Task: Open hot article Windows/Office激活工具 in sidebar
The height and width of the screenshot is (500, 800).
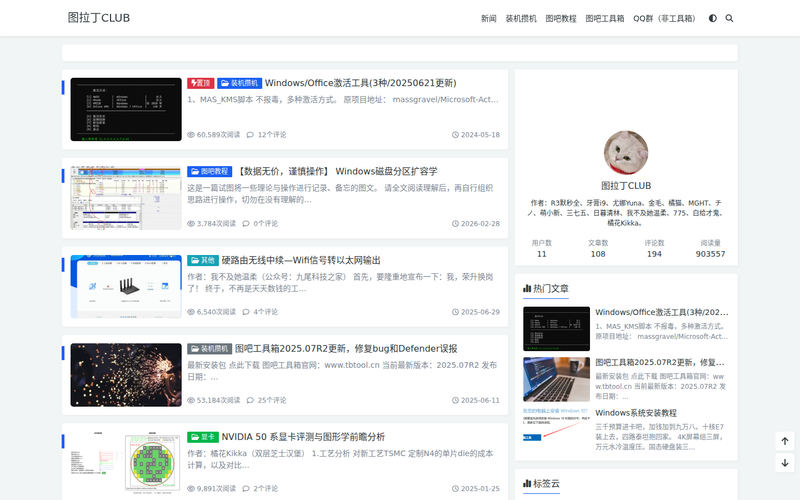Action: 662,312
